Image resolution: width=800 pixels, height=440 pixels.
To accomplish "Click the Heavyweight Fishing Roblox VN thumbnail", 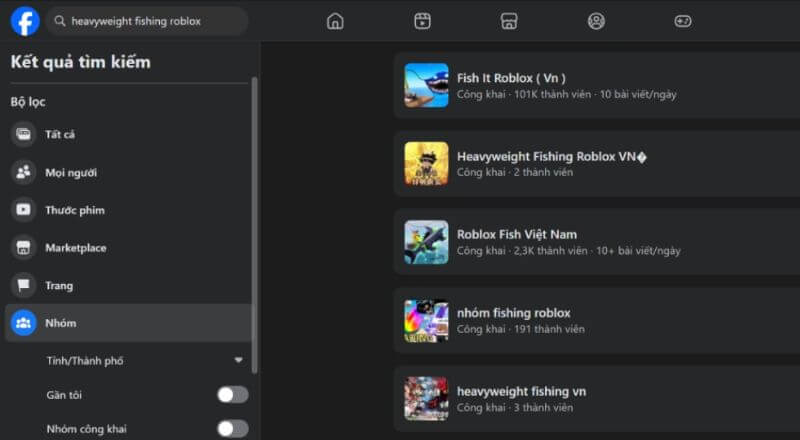I will 426,163.
